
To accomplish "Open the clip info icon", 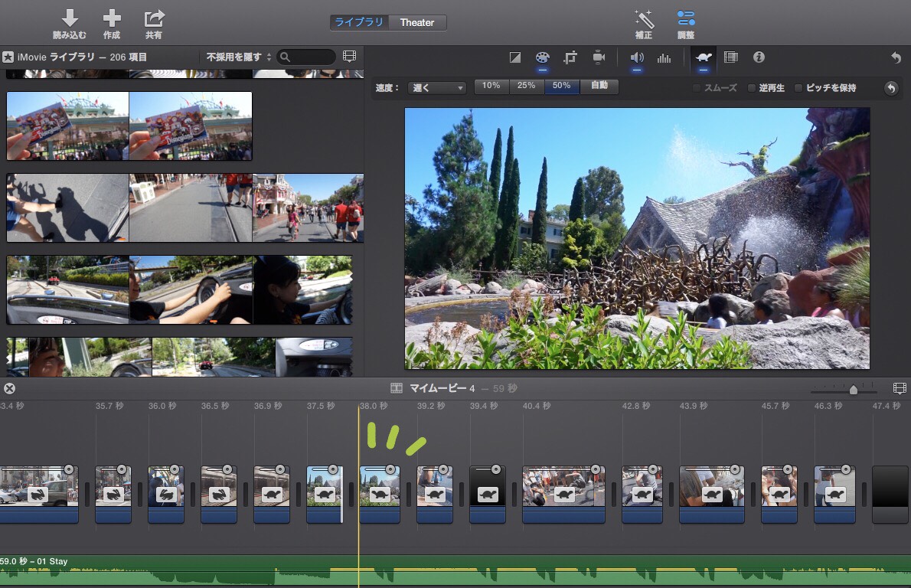I will [759, 57].
